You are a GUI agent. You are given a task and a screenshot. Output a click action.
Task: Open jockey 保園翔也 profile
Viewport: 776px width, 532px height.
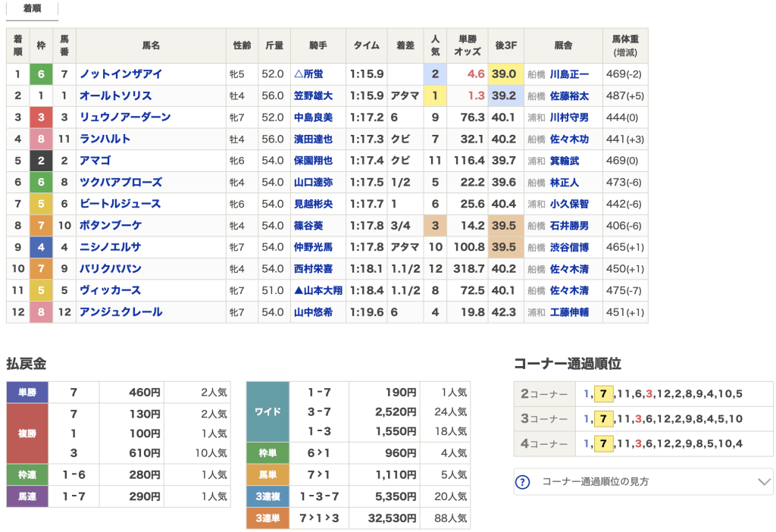pos(313,161)
